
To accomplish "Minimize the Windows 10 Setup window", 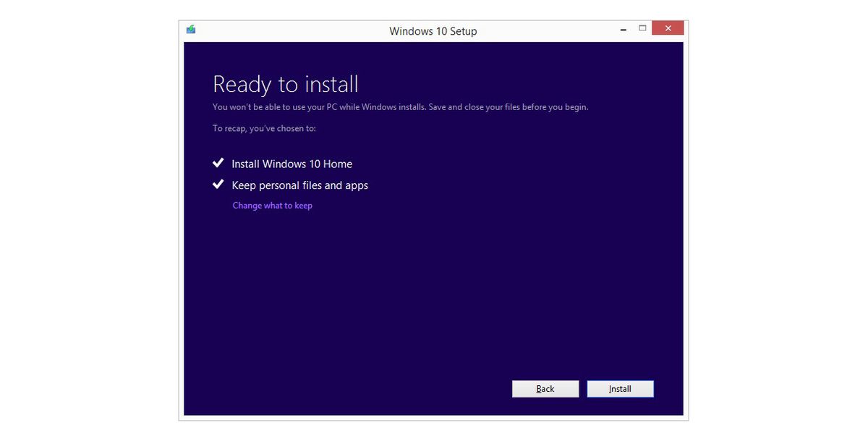I will tap(622, 28).
